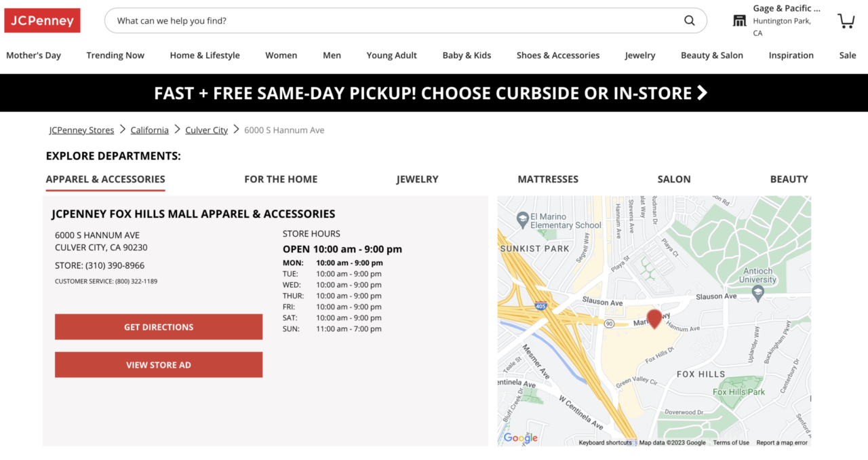Open Sale menu

(848, 56)
